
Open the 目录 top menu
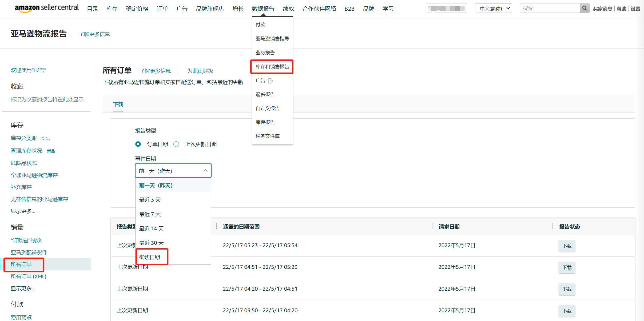click(x=93, y=9)
